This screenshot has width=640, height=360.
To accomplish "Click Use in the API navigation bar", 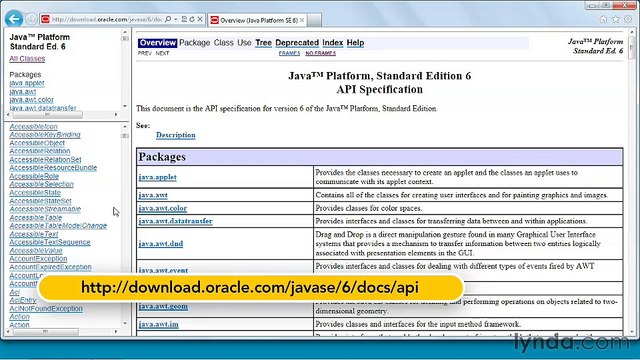I will (244, 42).
